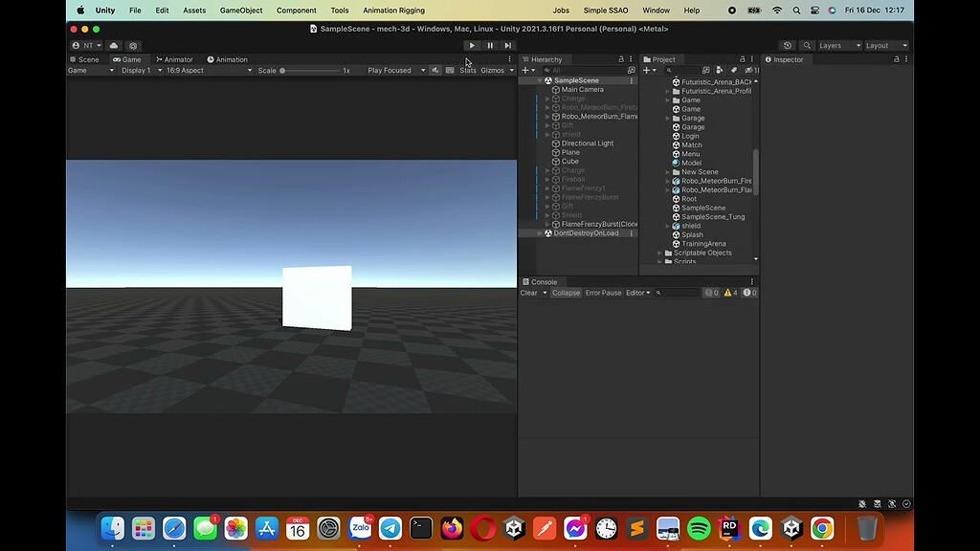980x551 pixels.
Task: Click the Pause button in the toolbar
Action: 489,45
